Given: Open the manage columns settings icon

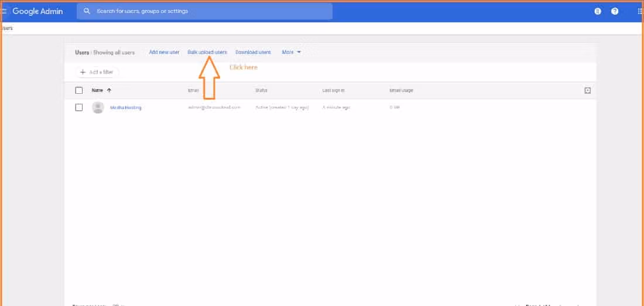Looking at the screenshot, I should point(588,90).
